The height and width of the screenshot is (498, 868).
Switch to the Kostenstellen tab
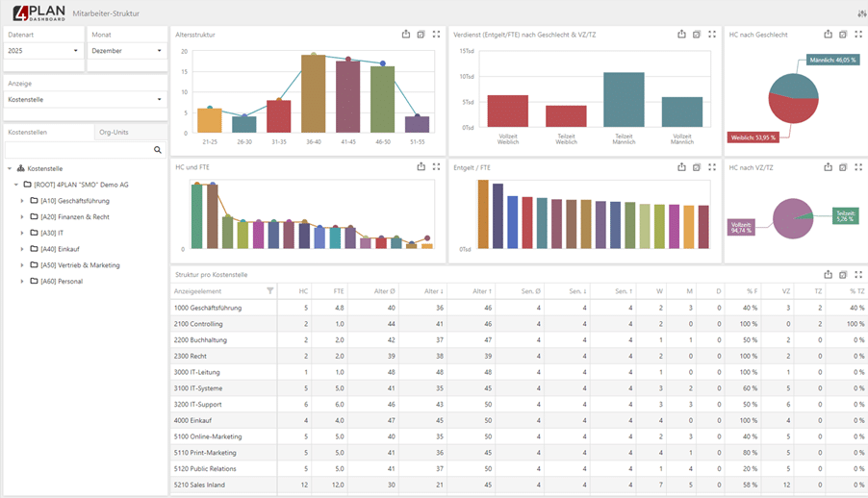(x=49, y=133)
